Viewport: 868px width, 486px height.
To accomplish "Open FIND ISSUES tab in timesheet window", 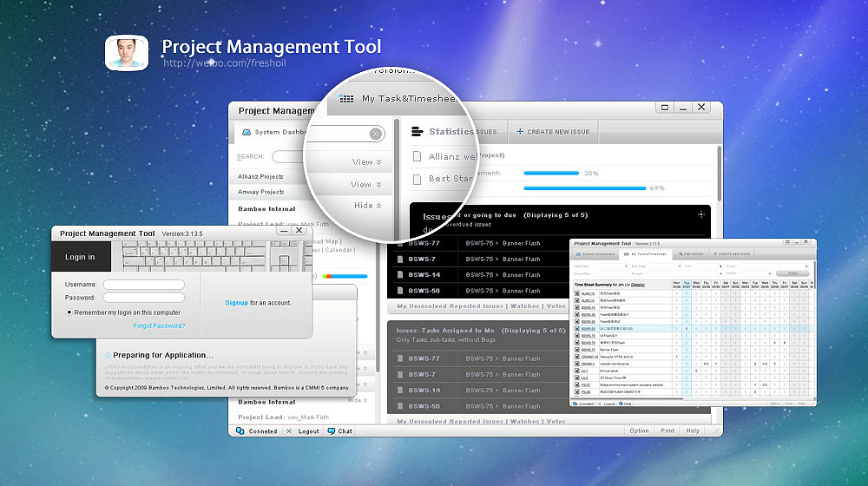I will (x=691, y=254).
